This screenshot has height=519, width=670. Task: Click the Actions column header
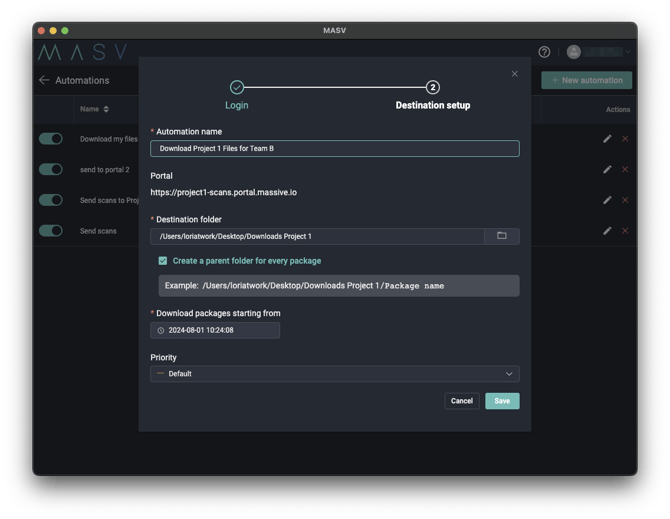[x=618, y=109]
